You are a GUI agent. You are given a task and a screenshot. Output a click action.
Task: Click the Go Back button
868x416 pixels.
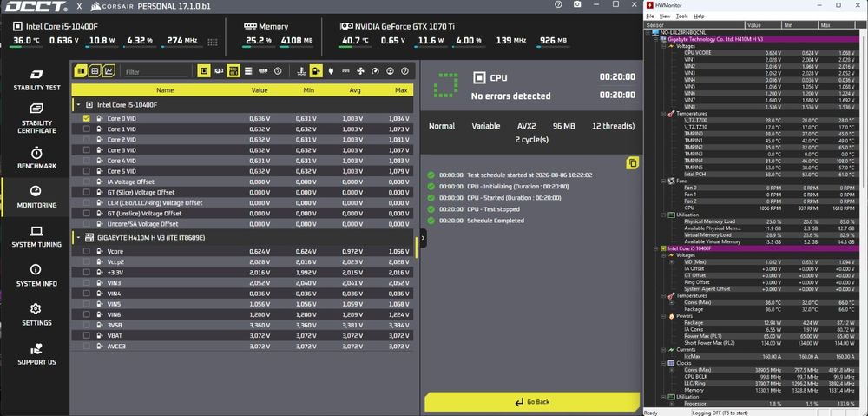point(532,402)
